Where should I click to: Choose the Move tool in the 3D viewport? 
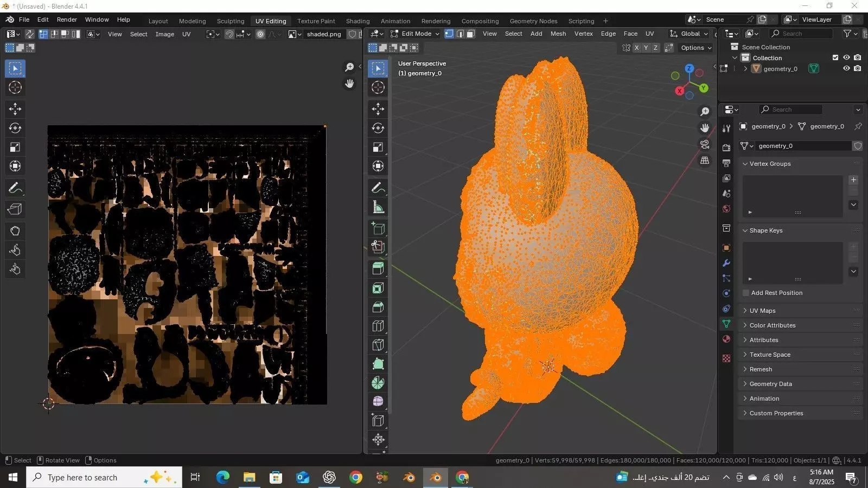[378, 109]
